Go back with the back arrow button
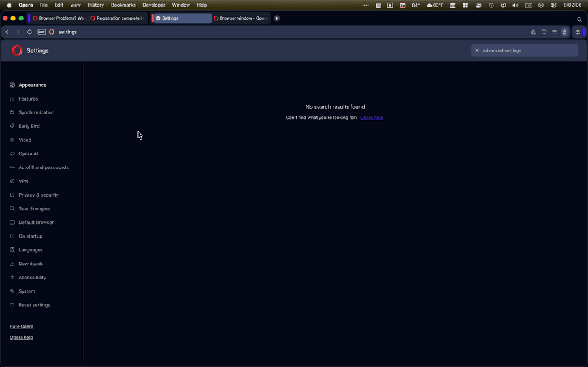Viewport: 588px width, 367px height. click(7, 32)
